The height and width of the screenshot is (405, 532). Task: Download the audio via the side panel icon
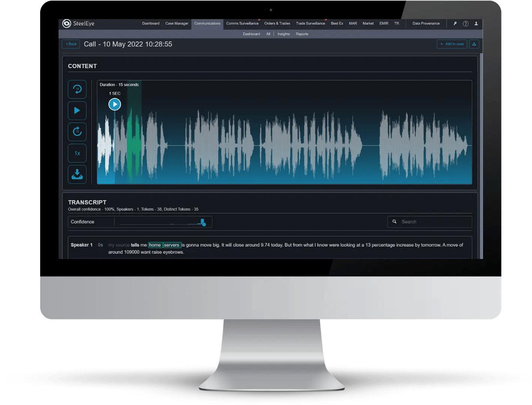(x=77, y=175)
